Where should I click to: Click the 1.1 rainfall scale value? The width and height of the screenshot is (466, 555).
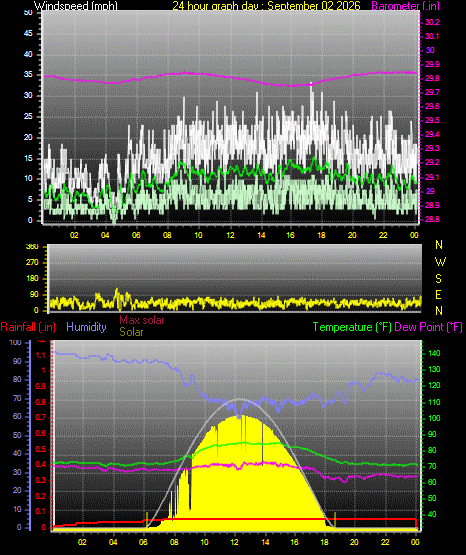pyautogui.click(x=41, y=355)
